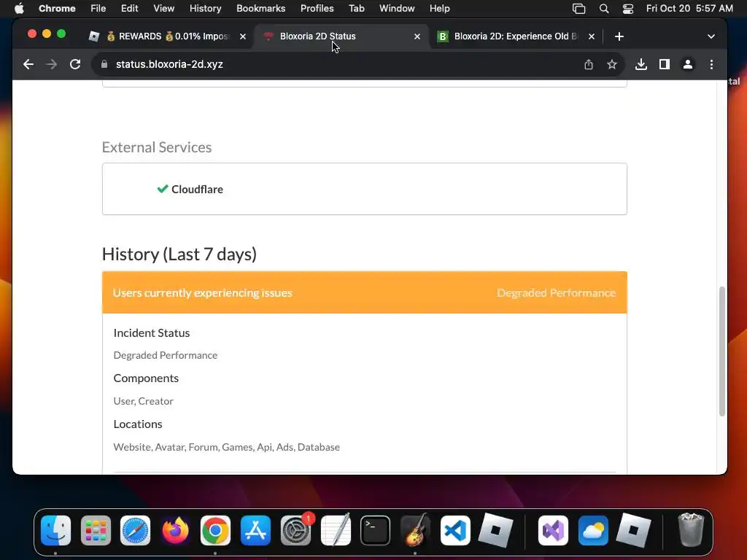
Task: Open Visual Studio Code from the Dock
Action: pyautogui.click(x=455, y=530)
